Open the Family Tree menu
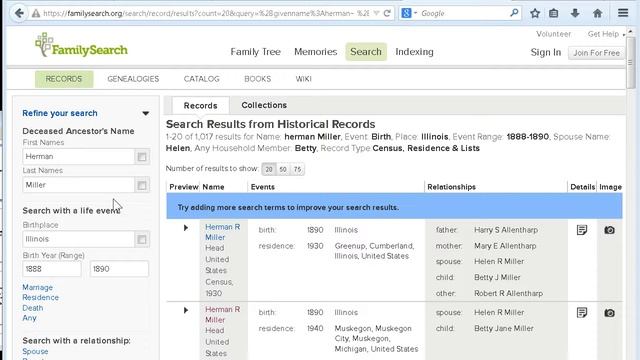 pos(256,52)
